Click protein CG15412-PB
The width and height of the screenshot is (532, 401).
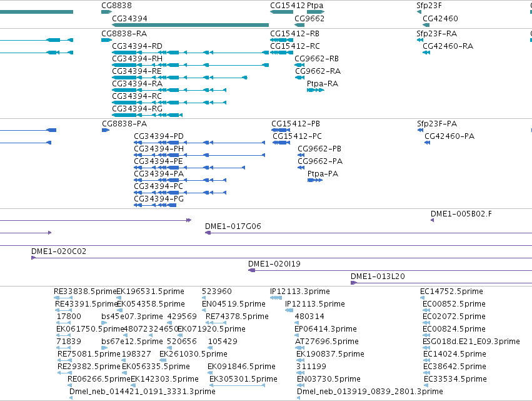point(296,124)
